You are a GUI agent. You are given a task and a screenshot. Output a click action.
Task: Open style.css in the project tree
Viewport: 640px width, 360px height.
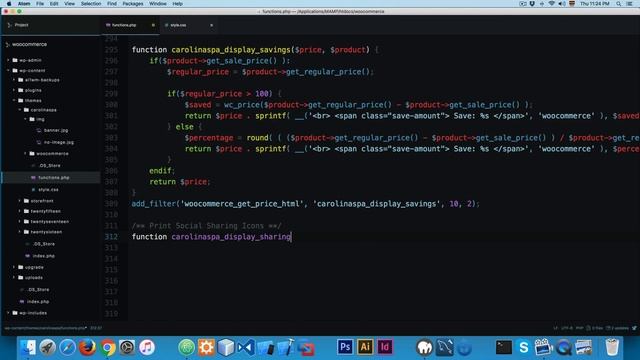click(48, 190)
